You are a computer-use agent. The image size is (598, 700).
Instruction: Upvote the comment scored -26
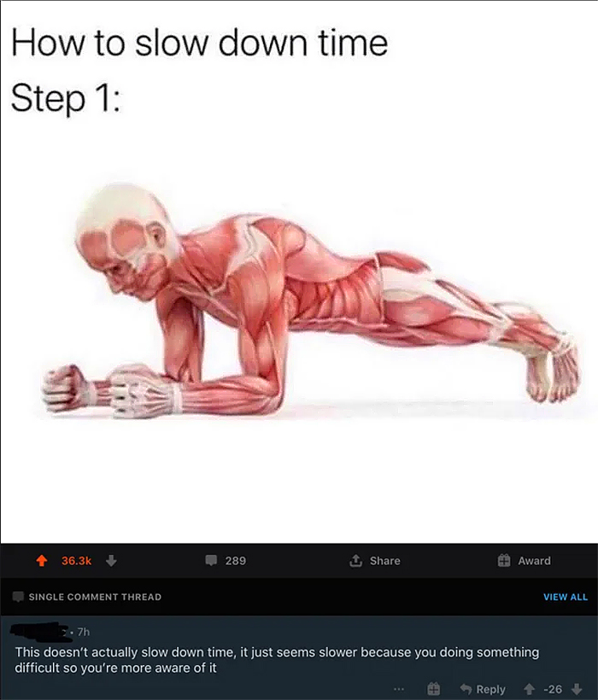pos(530,689)
